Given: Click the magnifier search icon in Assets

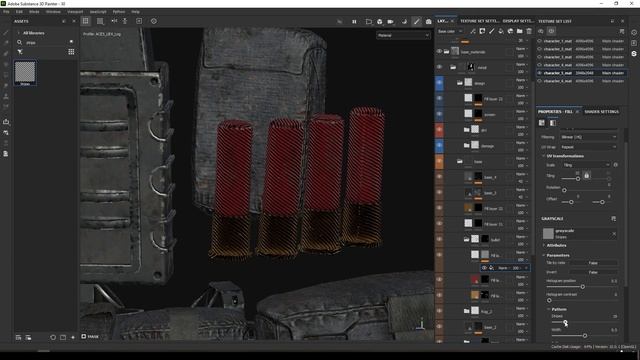Looking at the screenshot, I should point(20,42).
